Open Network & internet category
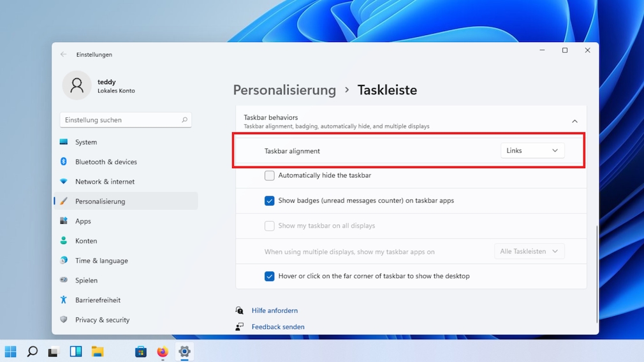 pos(126,182)
